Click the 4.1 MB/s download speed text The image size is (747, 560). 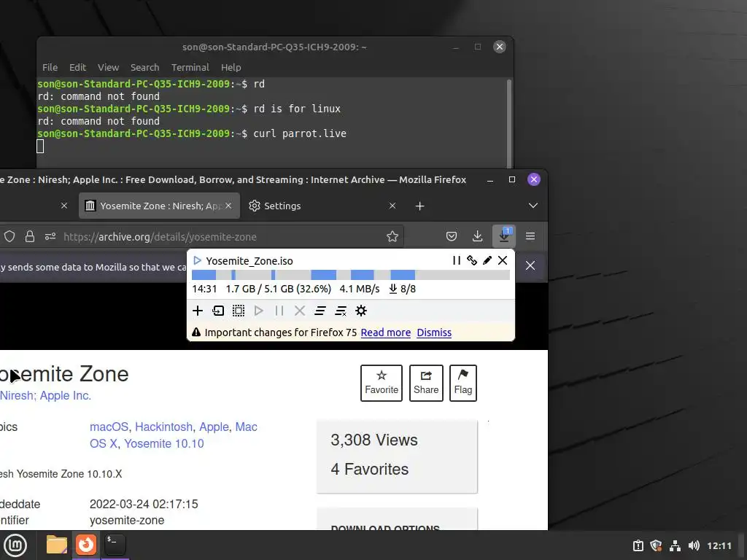point(360,289)
